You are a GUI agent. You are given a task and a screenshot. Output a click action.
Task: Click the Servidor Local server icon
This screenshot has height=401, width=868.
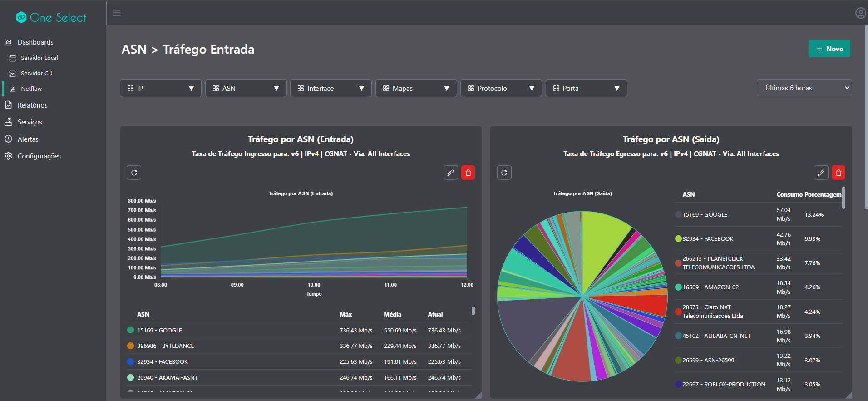pos(12,58)
